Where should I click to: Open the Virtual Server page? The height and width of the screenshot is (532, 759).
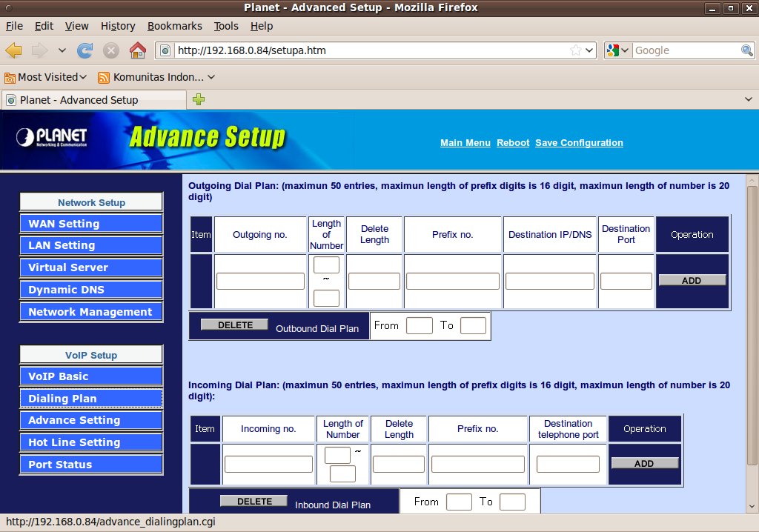coord(91,267)
